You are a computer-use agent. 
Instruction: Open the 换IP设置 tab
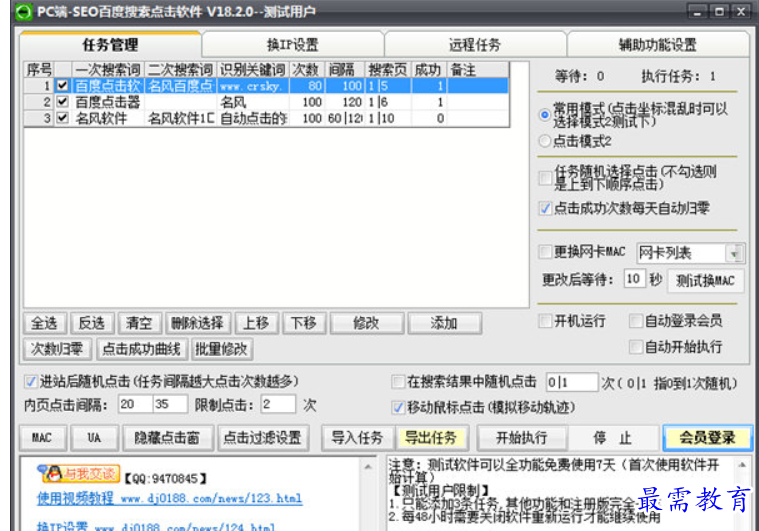click(x=293, y=45)
